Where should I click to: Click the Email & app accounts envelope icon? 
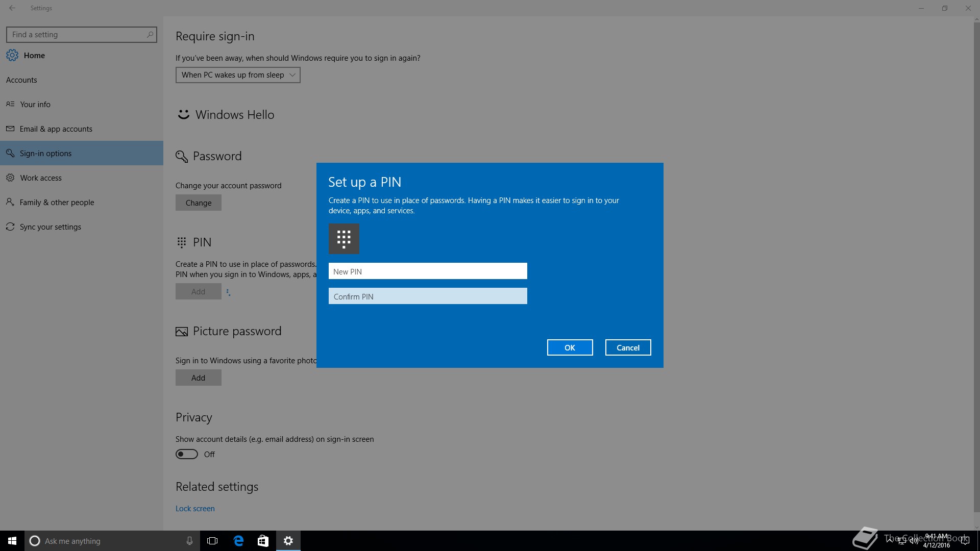pos(10,129)
